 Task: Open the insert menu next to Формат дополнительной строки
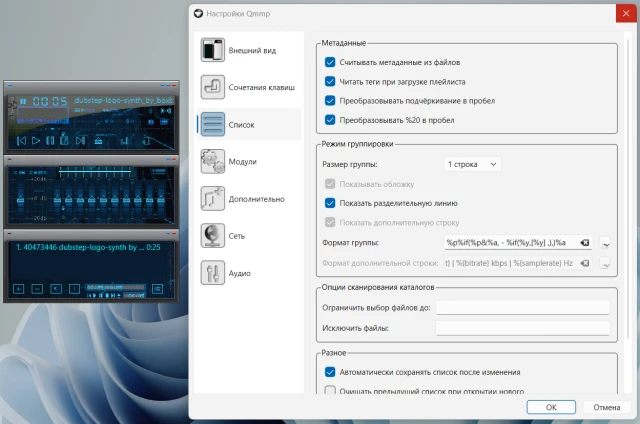tap(605, 264)
